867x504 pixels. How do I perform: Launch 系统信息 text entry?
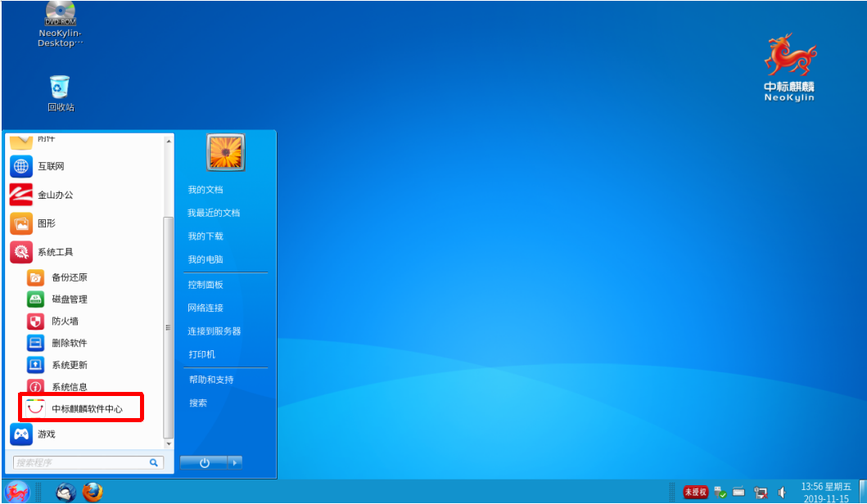(x=70, y=387)
